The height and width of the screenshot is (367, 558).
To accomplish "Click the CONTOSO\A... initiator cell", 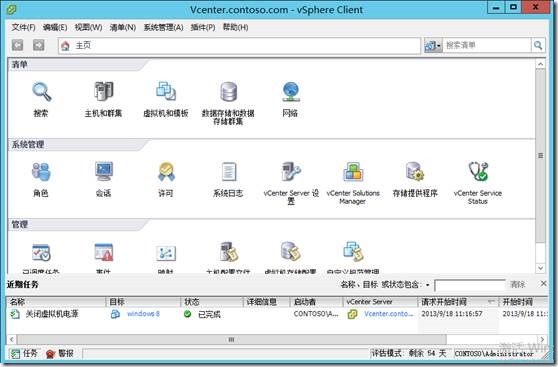I will point(316,314).
